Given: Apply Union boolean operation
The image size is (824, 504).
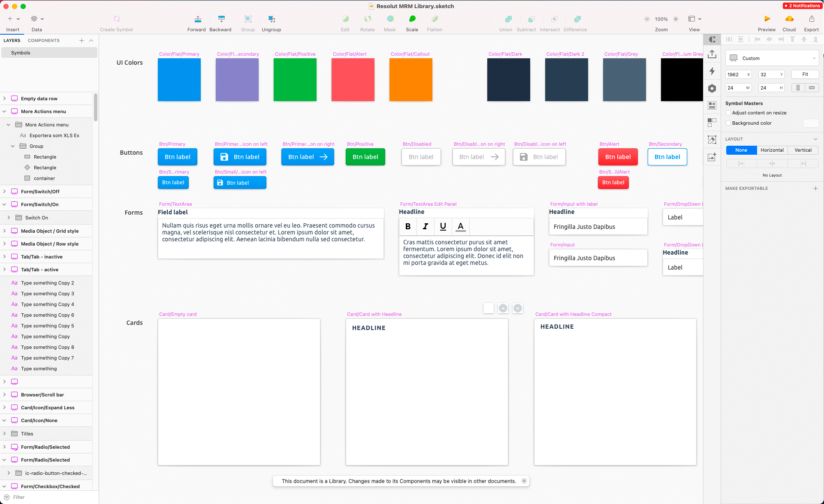Looking at the screenshot, I should click(508, 19).
